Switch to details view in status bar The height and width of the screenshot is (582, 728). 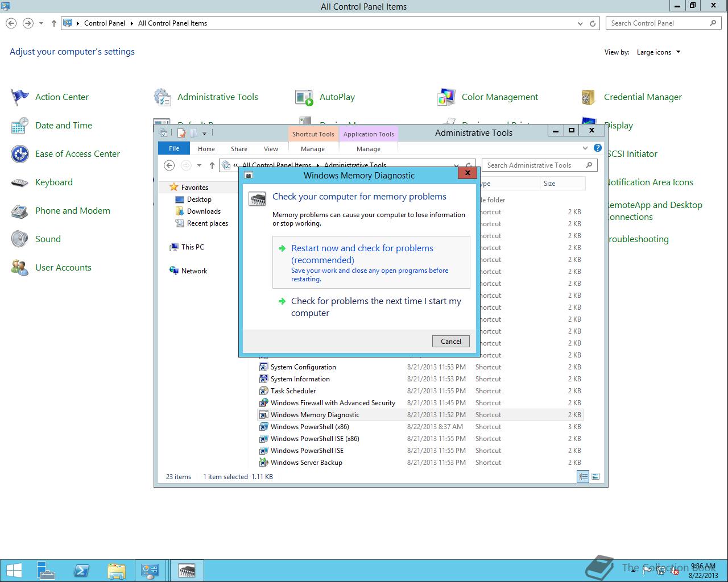[x=583, y=477]
